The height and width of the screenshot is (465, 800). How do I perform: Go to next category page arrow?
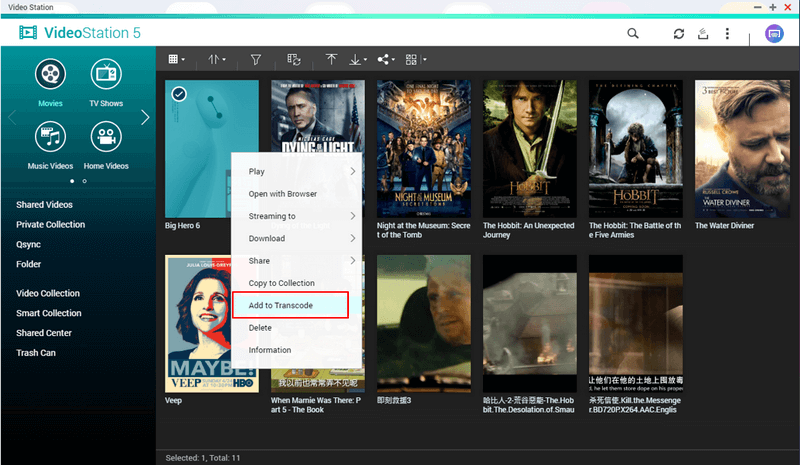(x=145, y=117)
